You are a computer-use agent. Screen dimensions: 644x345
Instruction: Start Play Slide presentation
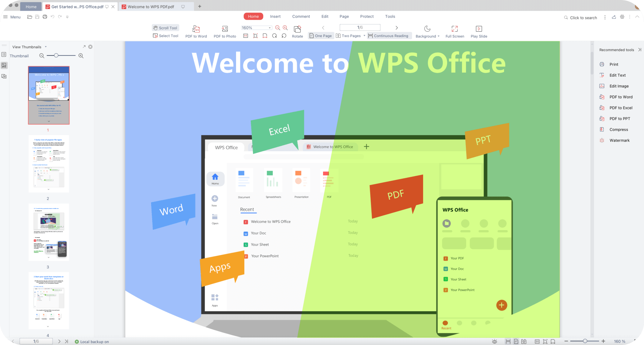click(479, 29)
